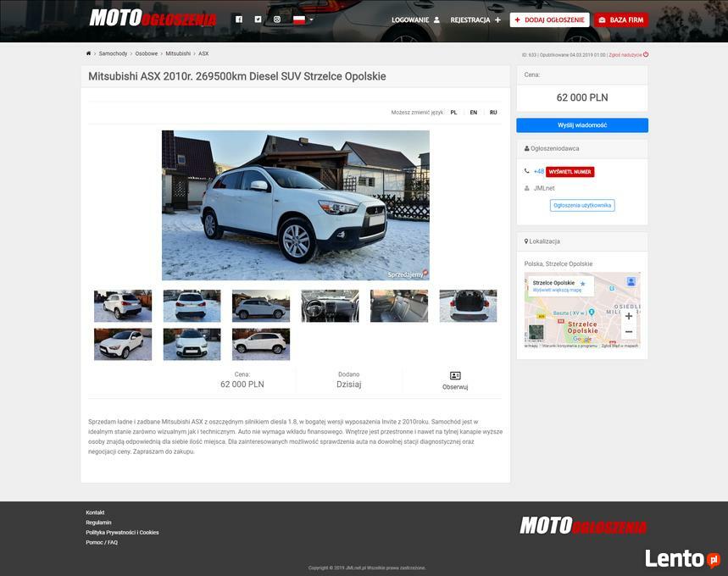Screen dimensions: 728x576
Task: Click the star icon on map card
Action: click(x=583, y=284)
